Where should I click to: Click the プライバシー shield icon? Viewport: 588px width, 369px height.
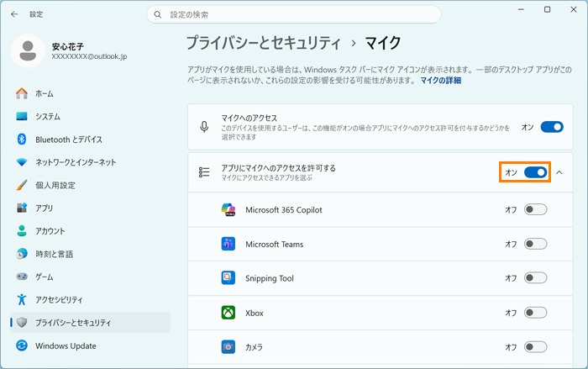pos(22,323)
